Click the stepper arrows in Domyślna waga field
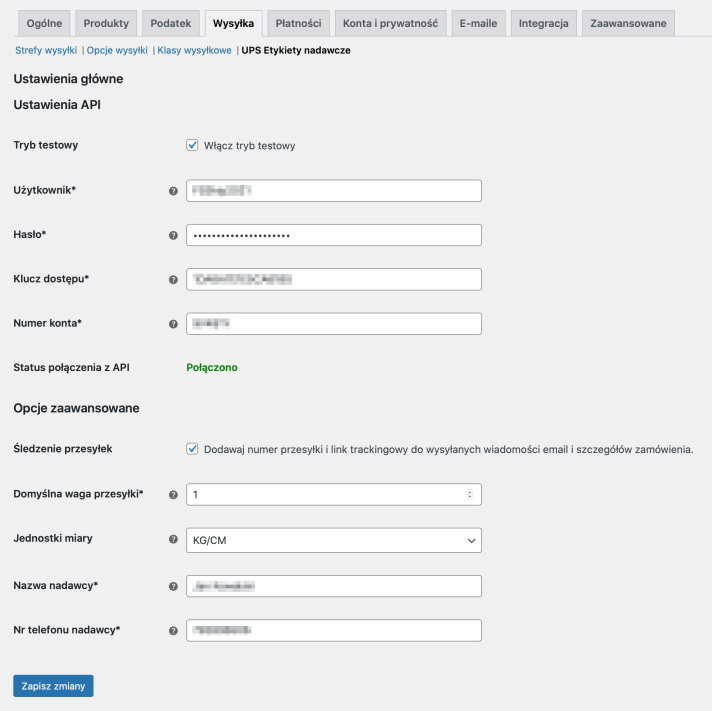 pos(470,495)
